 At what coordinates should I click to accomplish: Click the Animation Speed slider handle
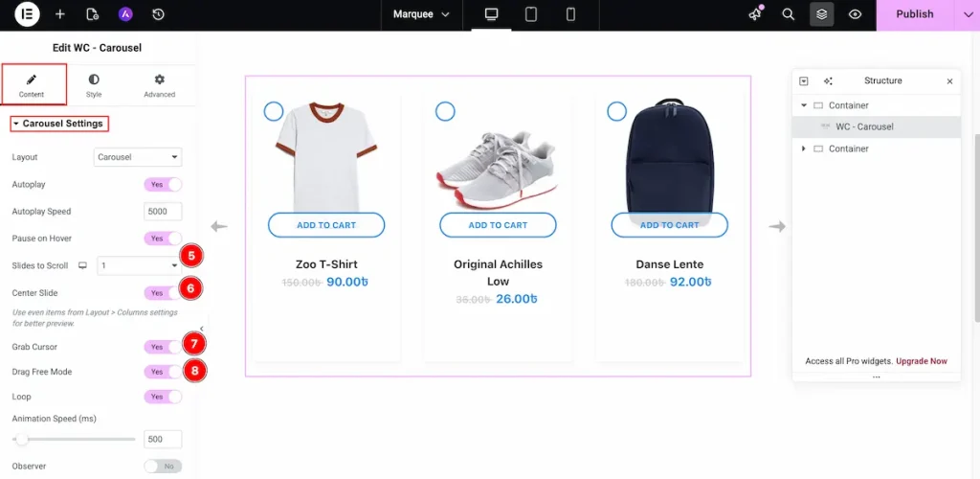[x=21, y=439]
